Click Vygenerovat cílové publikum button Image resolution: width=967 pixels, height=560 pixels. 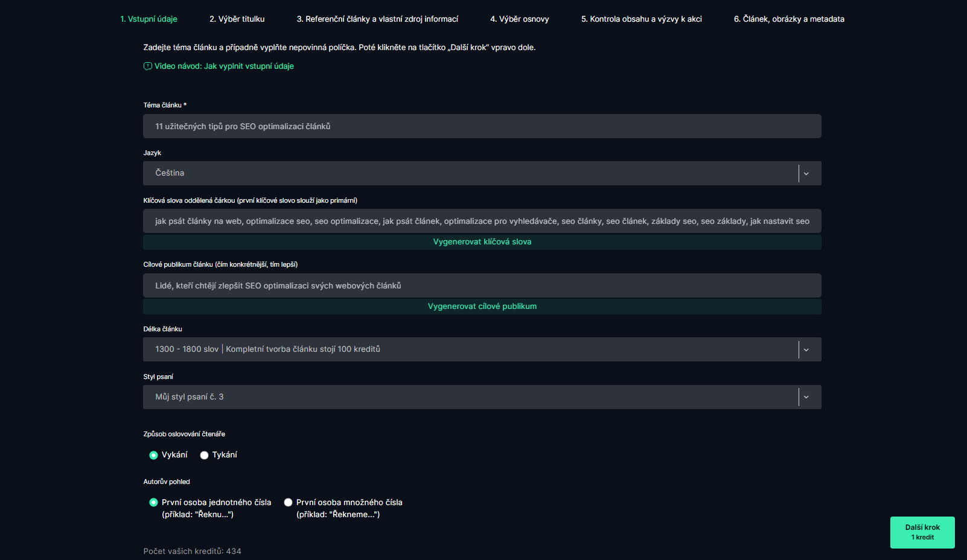point(482,307)
